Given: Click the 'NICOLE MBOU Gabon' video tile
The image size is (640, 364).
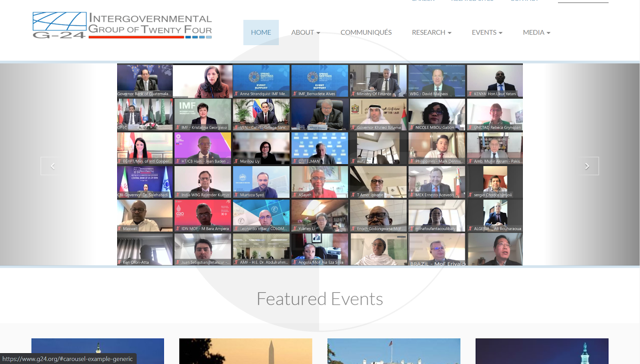Looking at the screenshot, I should click(x=436, y=115).
